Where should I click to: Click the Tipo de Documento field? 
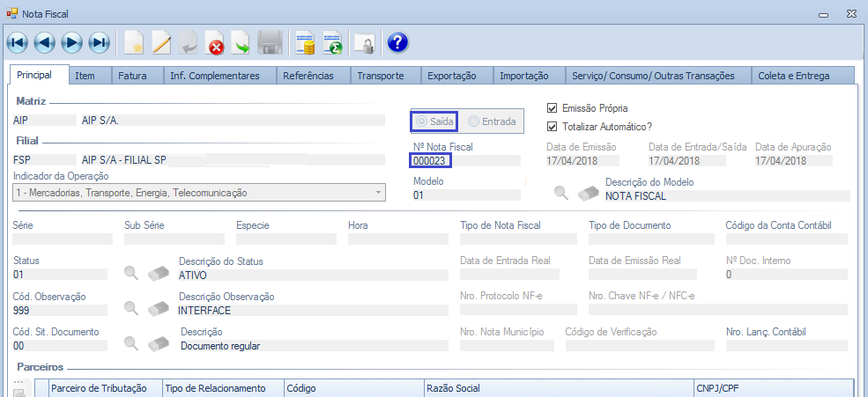[x=650, y=239]
